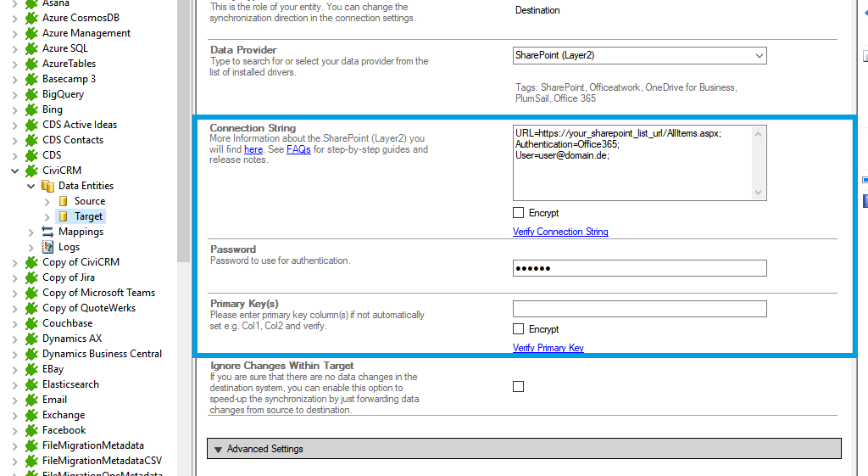Click the Facebook connection icon

tap(31, 430)
